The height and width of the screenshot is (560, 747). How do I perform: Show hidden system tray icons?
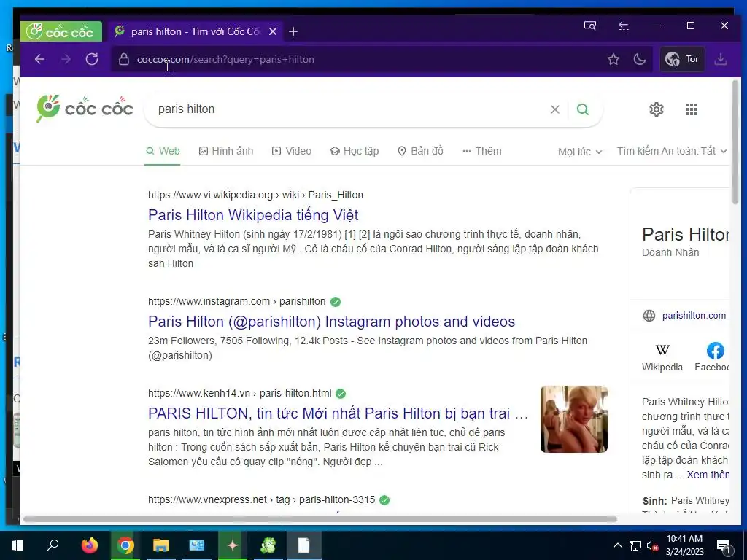point(617,545)
